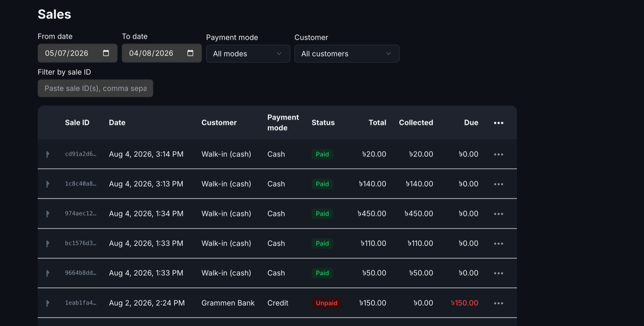Expand row details for sale 974aec12
644x326 pixels.
coord(47,214)
